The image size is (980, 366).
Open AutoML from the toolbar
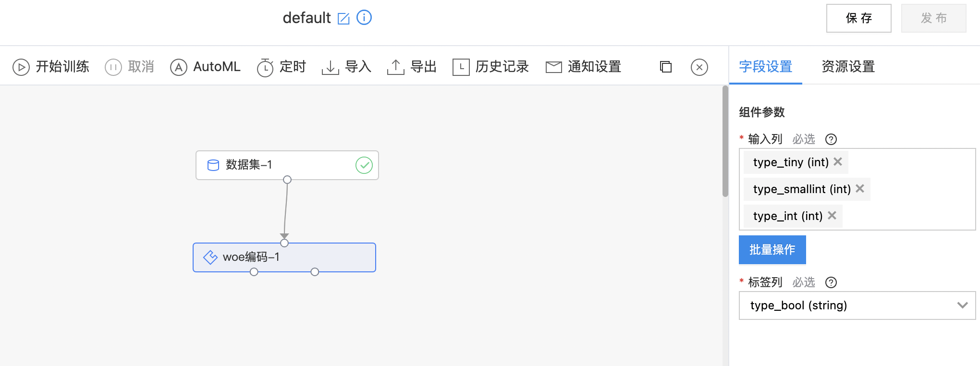coord(206,67)
